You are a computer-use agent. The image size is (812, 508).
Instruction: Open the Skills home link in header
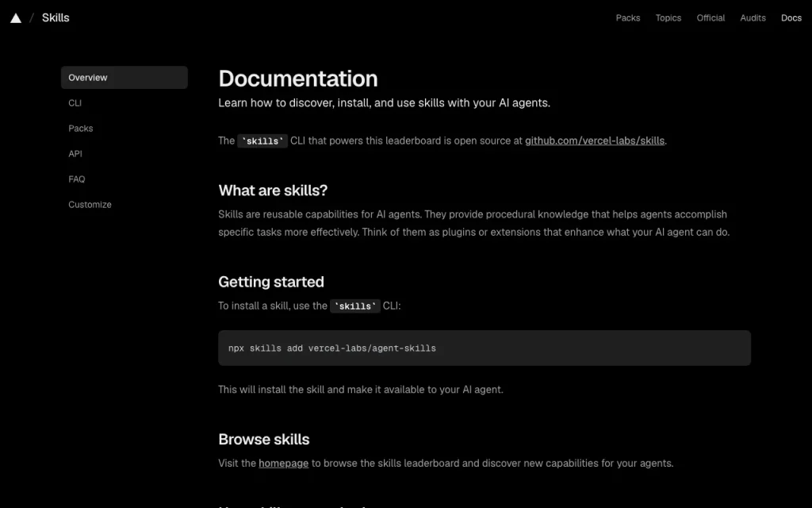[56, 17]
